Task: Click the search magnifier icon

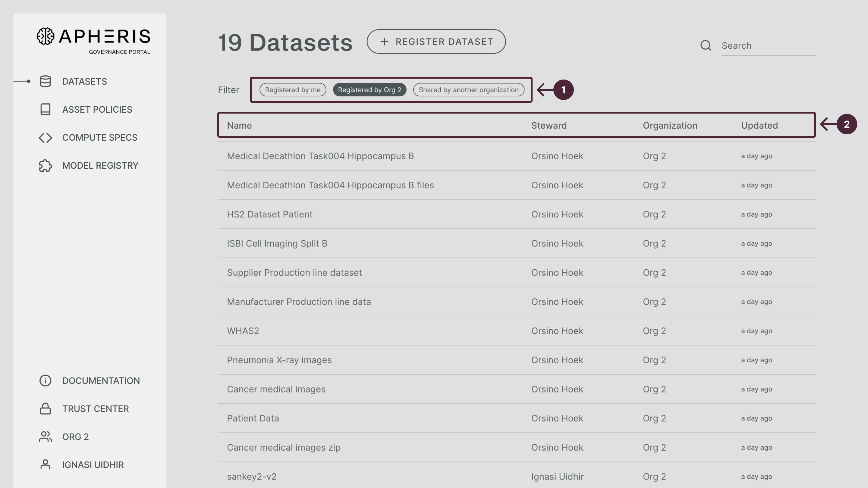Action: 706,45
